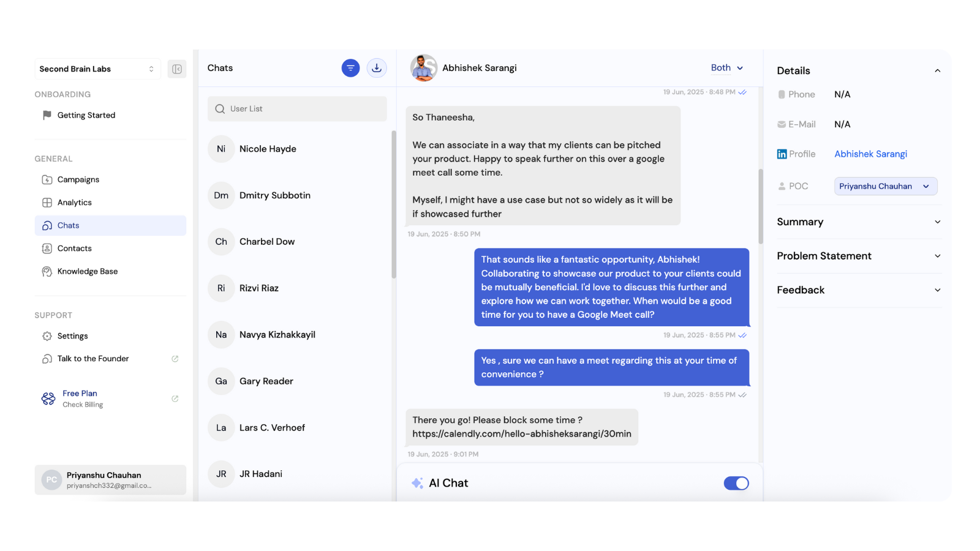Click the POC person icon
The width and height of the screenshot is (980, 551).
(782, 186)
